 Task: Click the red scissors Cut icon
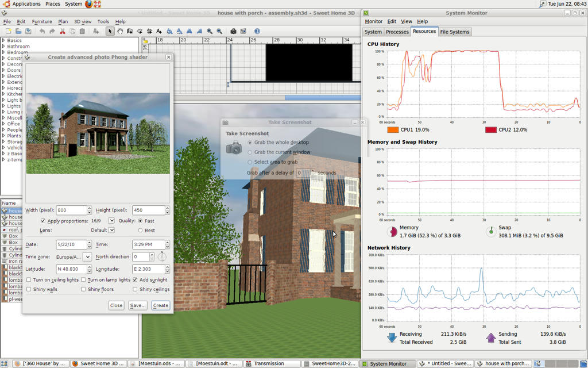[62, 31]
